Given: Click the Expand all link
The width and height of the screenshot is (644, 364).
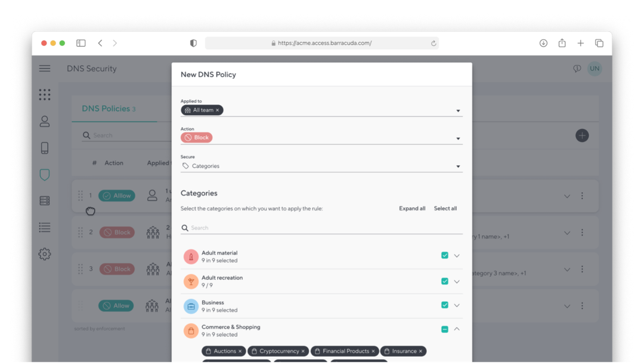Looking at the screenshot, I should point(412,208).
